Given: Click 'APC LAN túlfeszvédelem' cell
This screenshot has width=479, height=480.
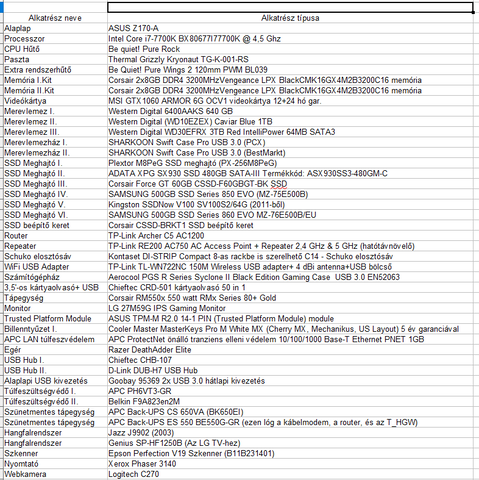Looking at the screenshot, I should 55,339.
